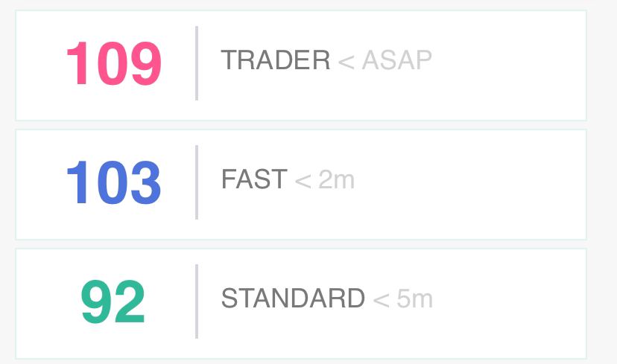
Task: Click the less-than symbol before 5m
Action: [381, 300]
